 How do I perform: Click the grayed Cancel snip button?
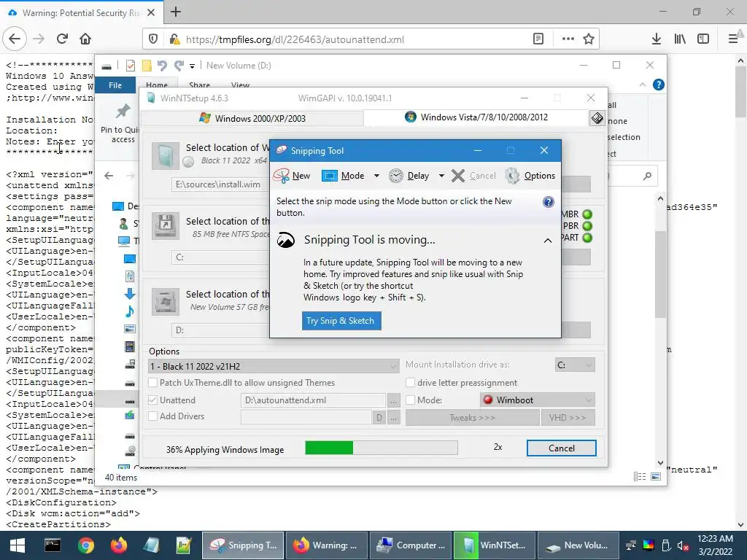coord(473,176)
